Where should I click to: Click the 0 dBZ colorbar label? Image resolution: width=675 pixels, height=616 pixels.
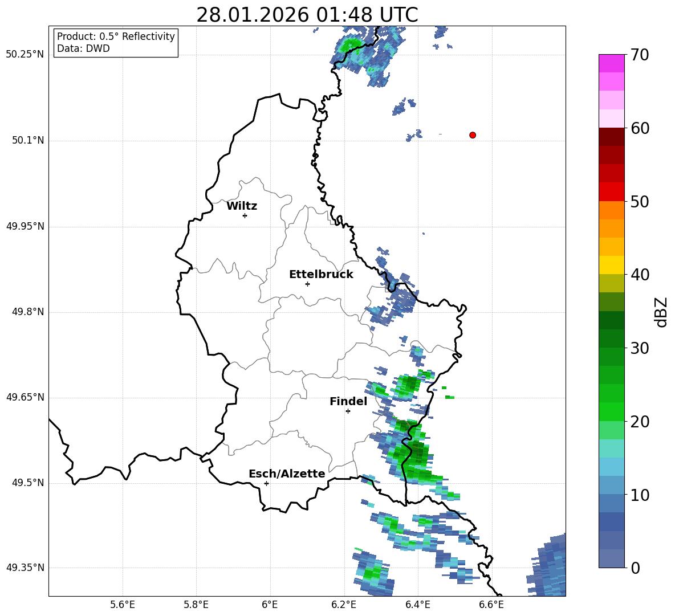[635, 568]
